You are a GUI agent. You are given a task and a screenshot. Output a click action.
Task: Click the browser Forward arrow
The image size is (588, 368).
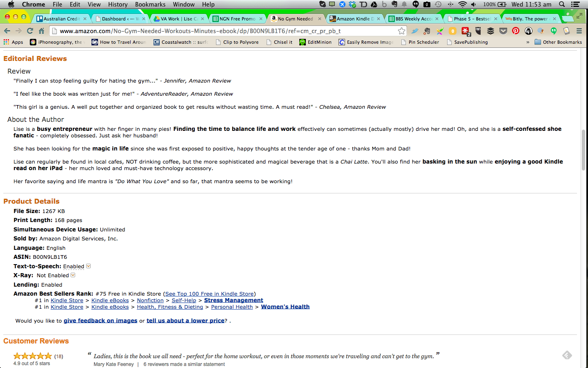(x=18, y=31)
